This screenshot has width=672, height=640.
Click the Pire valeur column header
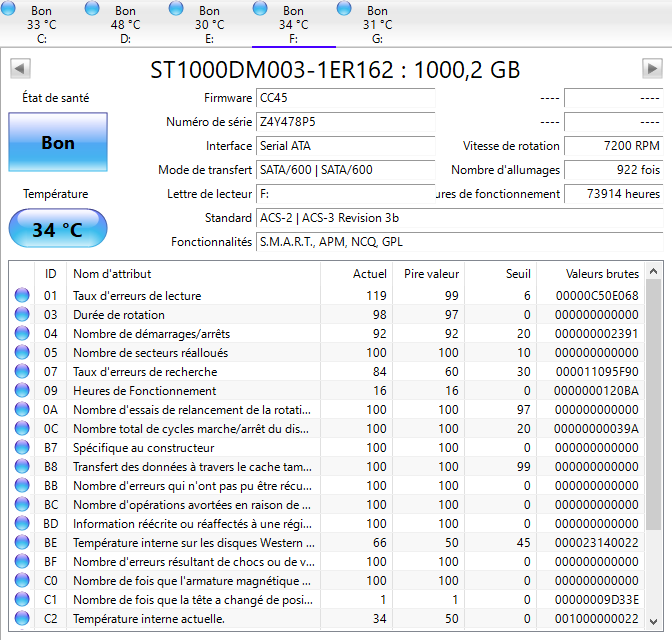(x=428, y=273)
